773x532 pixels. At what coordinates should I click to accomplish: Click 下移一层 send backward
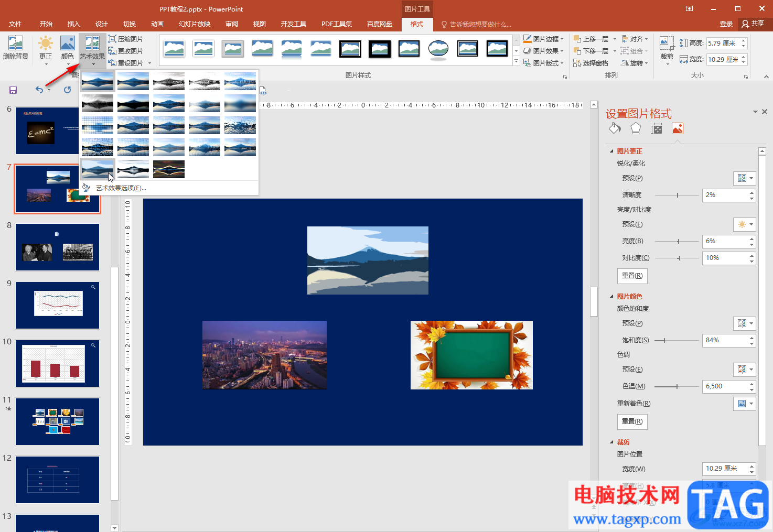click(x=592, y=51)
